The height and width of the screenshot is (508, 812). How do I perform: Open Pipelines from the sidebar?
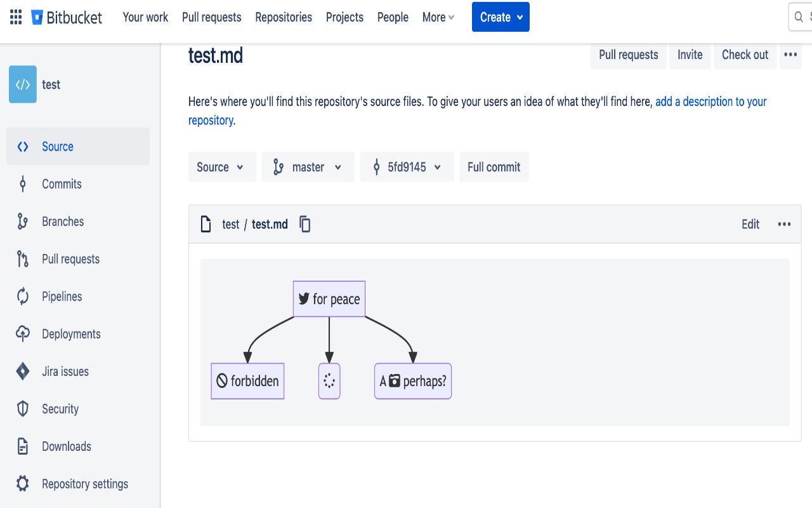tap(62, 297)
